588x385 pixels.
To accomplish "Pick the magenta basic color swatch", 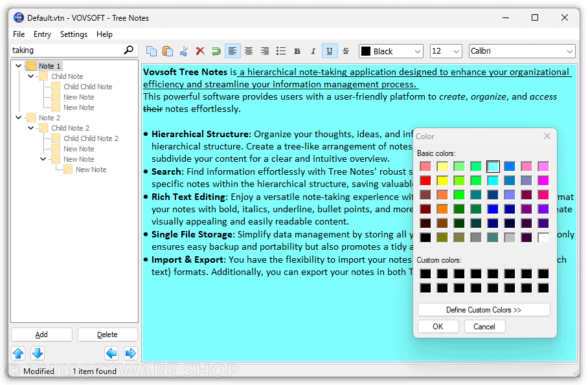I will click(543, 181).
